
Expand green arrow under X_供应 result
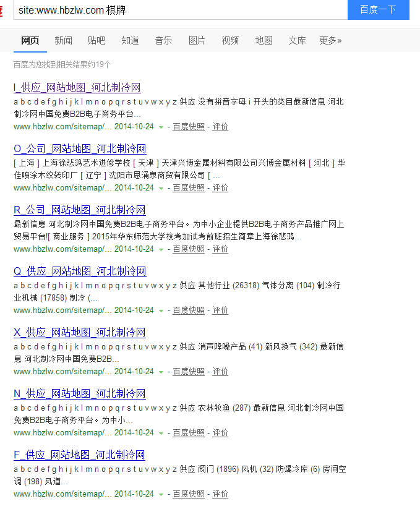(x=161, y=372)
